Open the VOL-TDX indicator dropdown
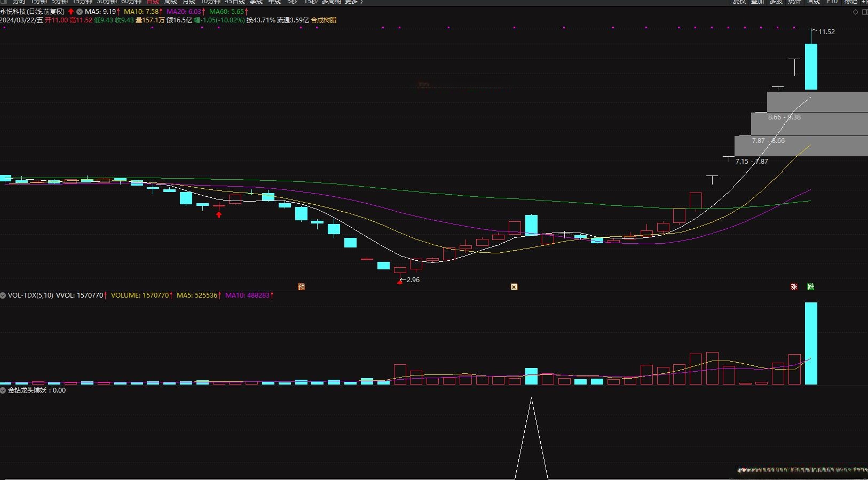This screenshot has width=868, height=480. click(x=3, y=295)
